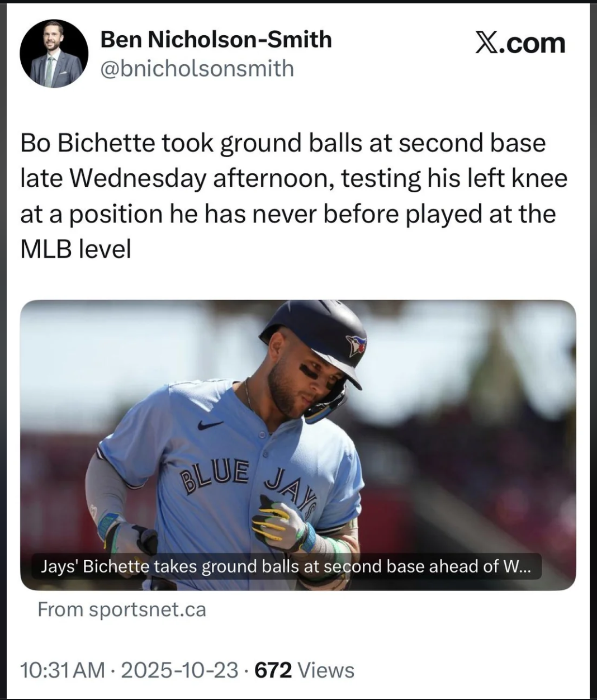Click 'late Wednesday afternoon' in the tweet text
This screenshot has height=700, width=597.
(x=176, y=179)
